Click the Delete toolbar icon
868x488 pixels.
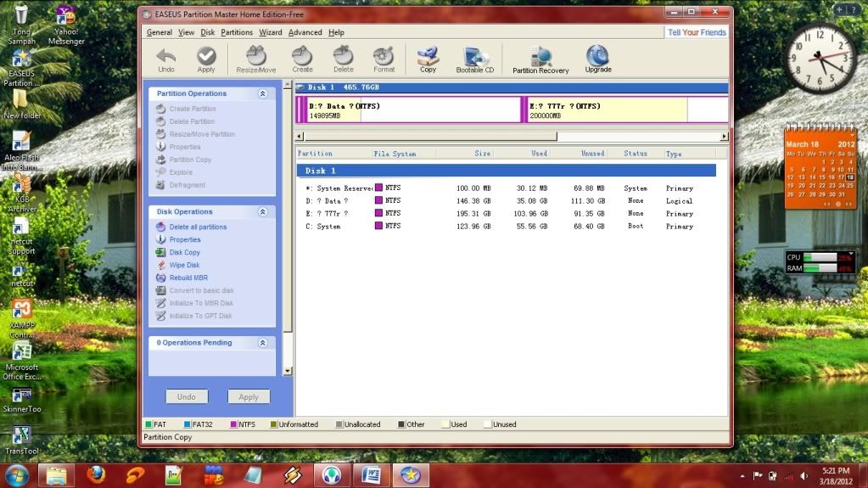tap(344, 59)
